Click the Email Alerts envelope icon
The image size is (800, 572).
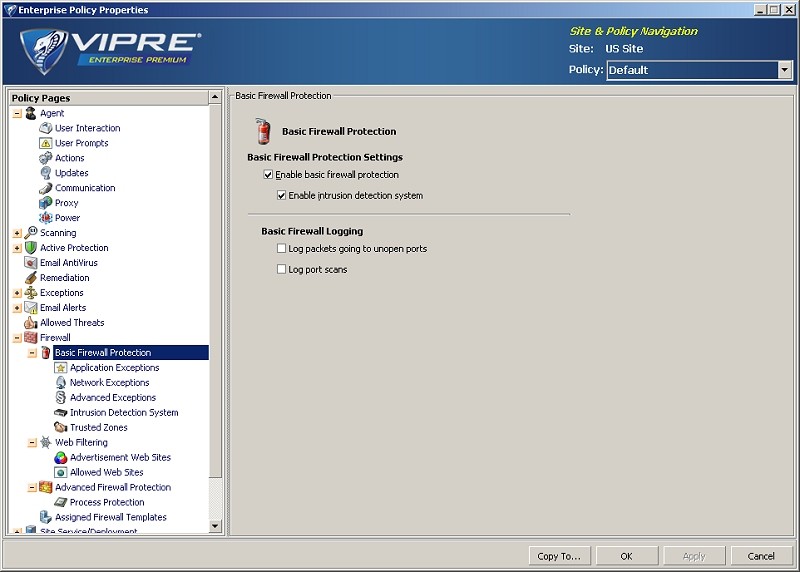tap(31, 307)
